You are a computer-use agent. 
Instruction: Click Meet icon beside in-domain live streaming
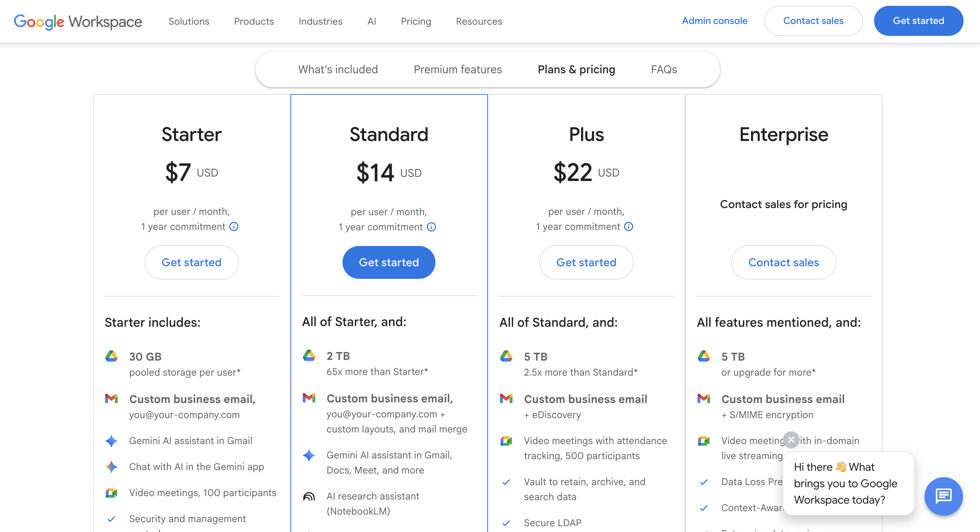click(x=704, y=441)
